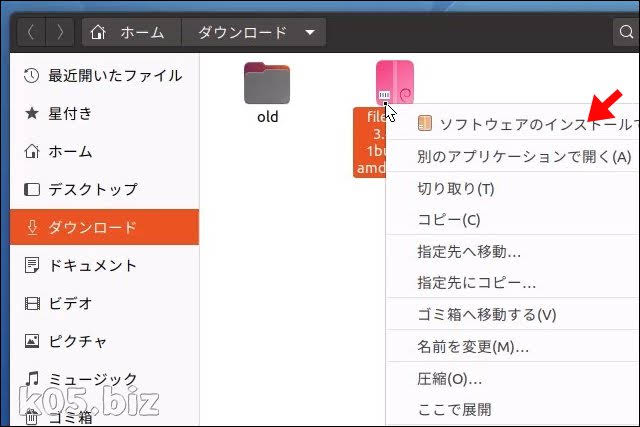The image size is (640, 427).
Task: Click the home icon in the path bar
Action: point(98,32)
